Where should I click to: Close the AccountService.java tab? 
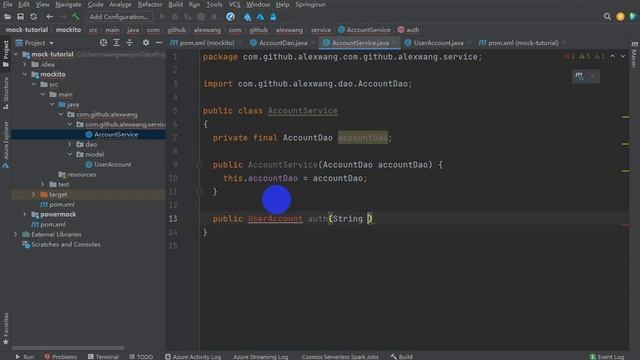[394, 43]
